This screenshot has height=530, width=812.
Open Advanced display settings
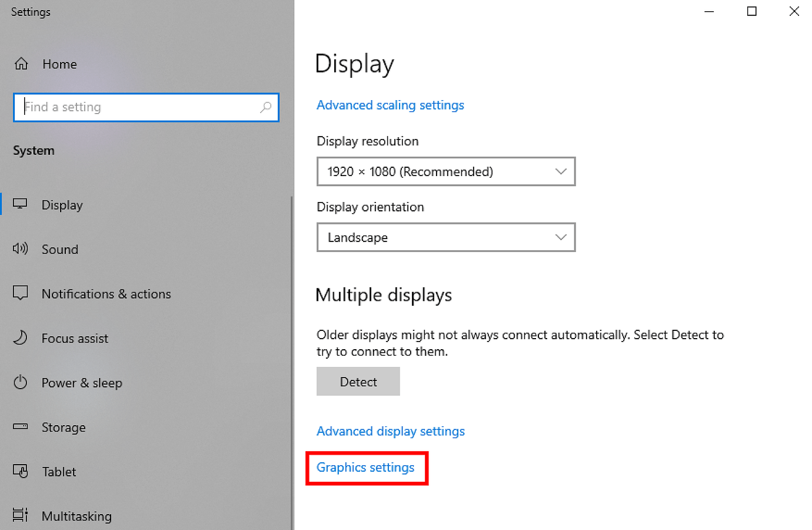pos(390,430)
